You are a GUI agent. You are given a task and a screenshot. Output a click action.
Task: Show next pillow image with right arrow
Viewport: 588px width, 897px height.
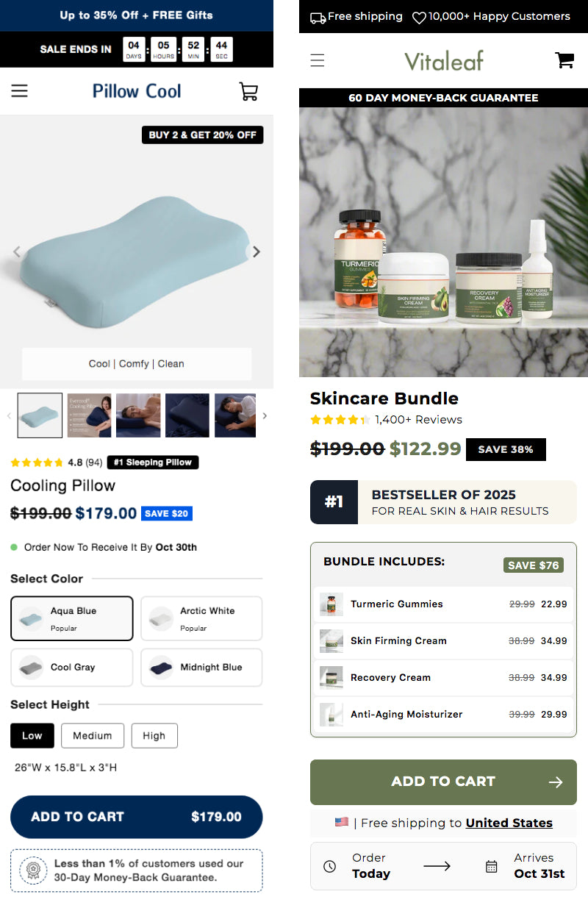pos(256,251)
